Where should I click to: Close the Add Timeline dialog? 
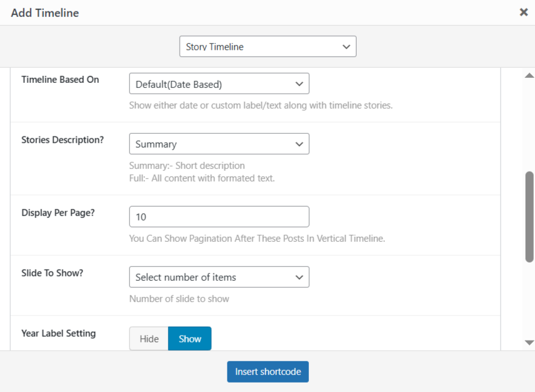524,12
